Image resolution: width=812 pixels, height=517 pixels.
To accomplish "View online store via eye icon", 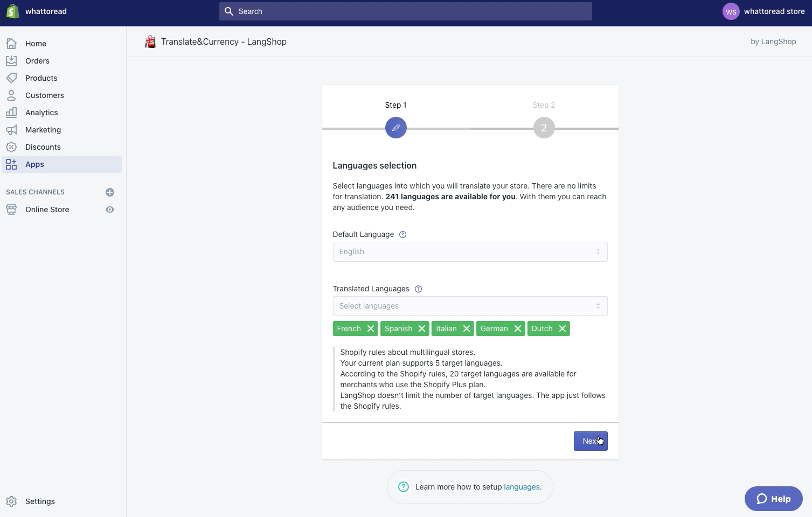I will coord(110,209).
